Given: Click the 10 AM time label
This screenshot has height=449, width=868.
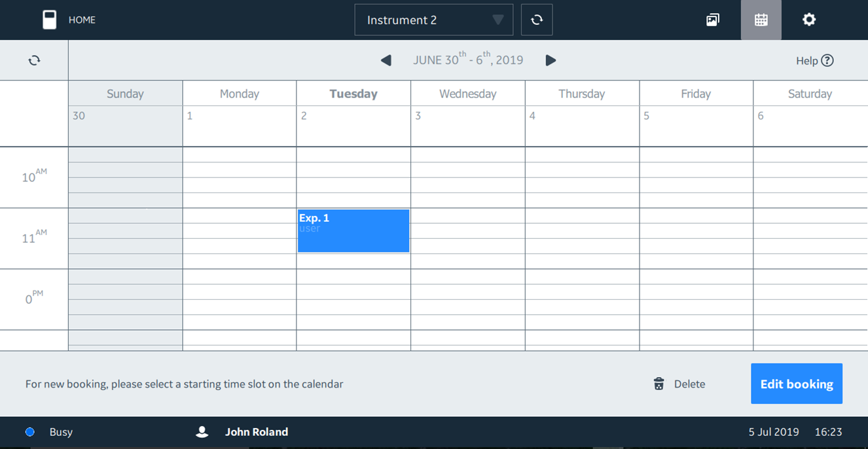Looking at the screenshot, I should coord(31,177).
